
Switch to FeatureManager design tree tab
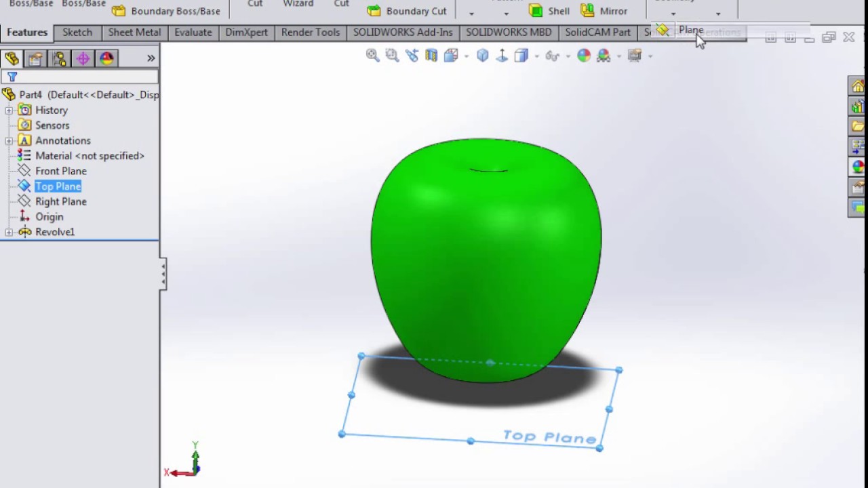point(12,59)
